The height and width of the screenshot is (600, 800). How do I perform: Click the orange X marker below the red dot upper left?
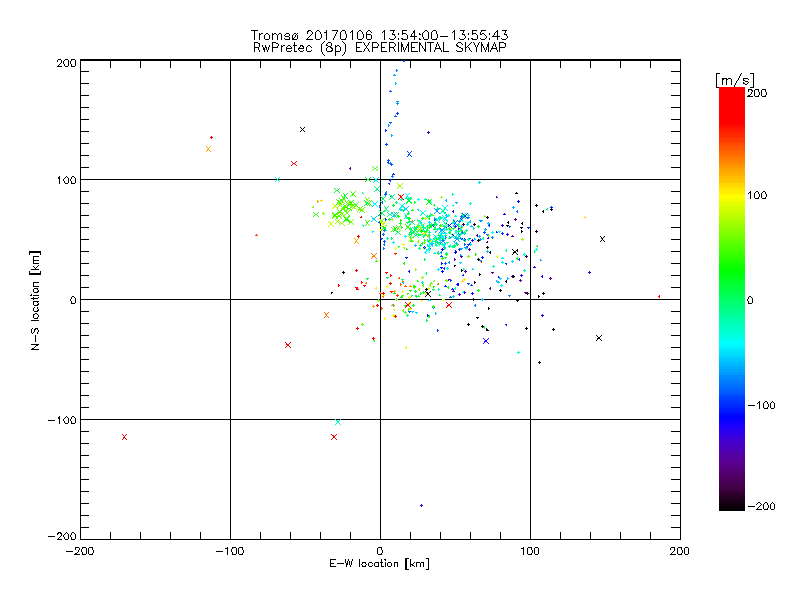[x=208, y=149]
